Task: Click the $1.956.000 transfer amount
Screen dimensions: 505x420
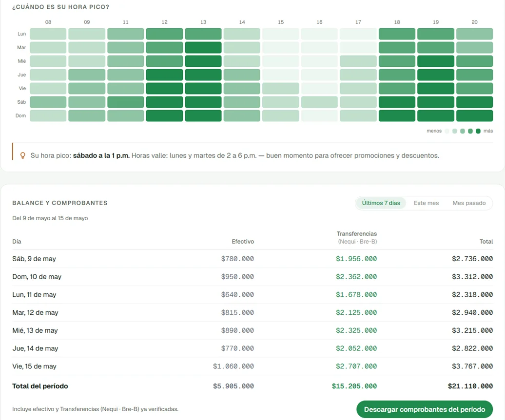Action: 356,259
